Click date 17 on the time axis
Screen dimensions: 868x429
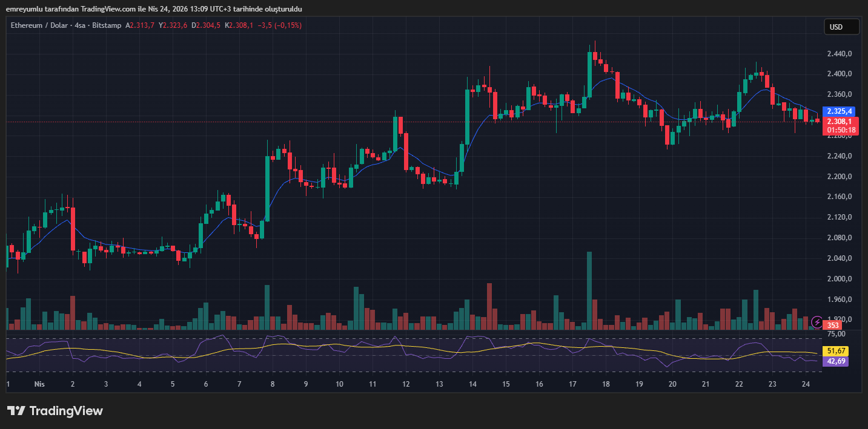pyautogui.click(x=572, y=384)
